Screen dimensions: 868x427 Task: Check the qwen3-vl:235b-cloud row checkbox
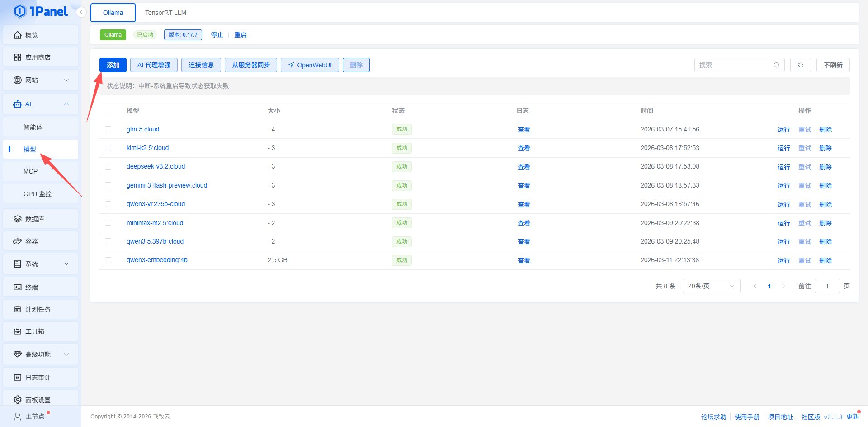(x=108, y=204)
